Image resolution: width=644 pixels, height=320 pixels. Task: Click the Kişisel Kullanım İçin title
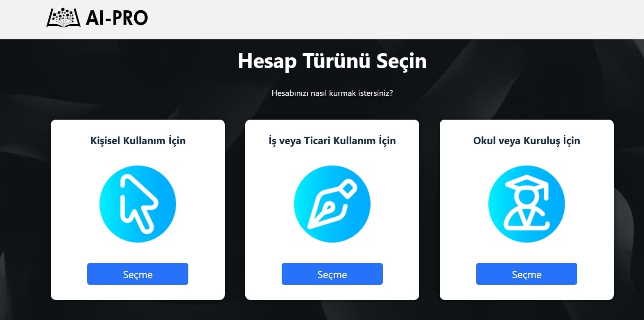pos(138,141)
